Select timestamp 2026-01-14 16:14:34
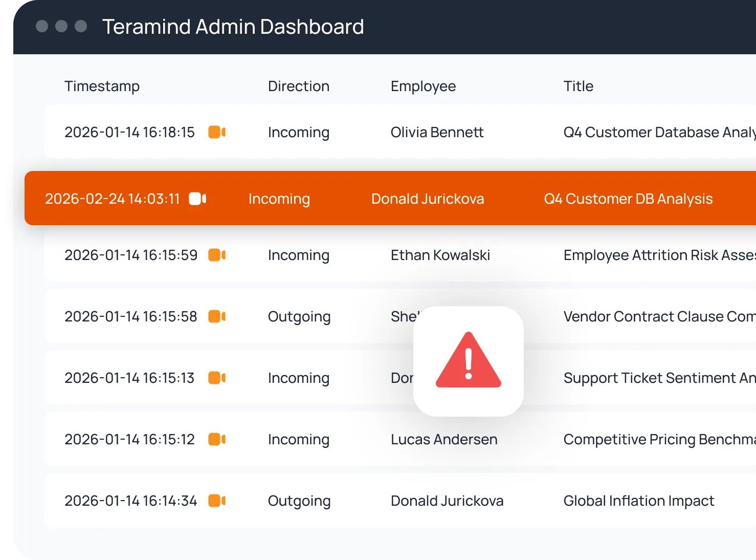This screenshot has width=756, height=560. point(130,501)
